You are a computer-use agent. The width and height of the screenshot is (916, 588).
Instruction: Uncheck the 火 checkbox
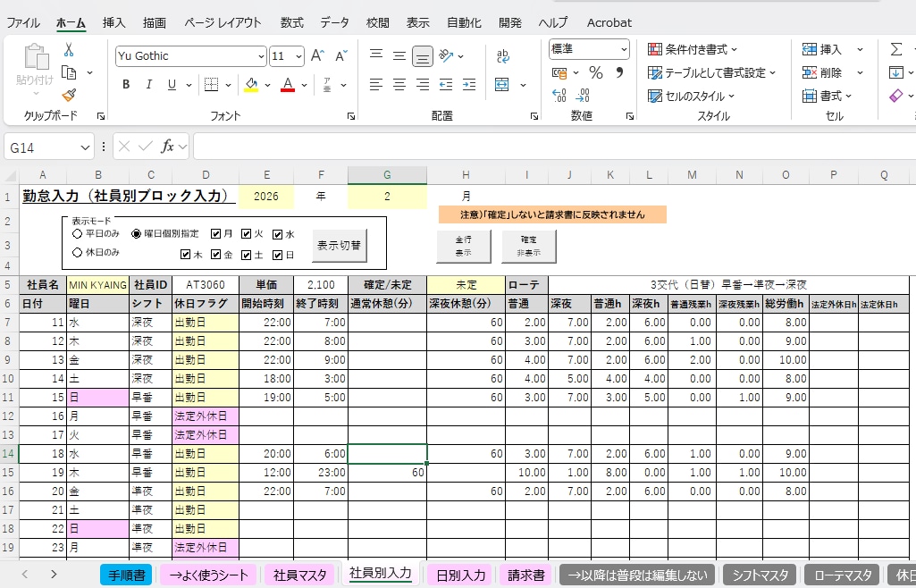coord(246,233)
